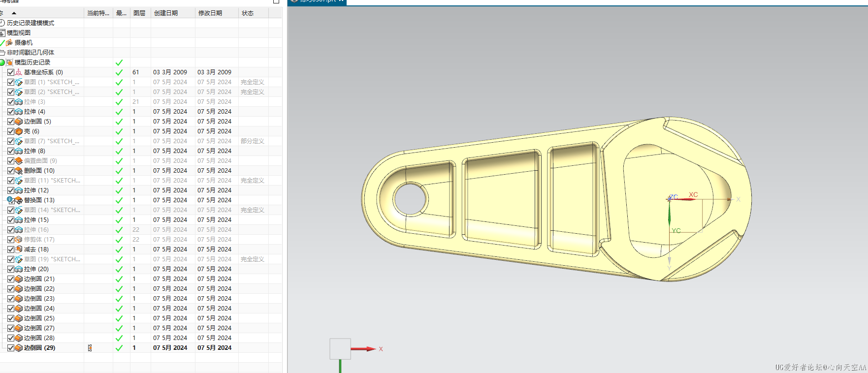Toggle the checkbox for 草图 (19)

tap(11, 259)
